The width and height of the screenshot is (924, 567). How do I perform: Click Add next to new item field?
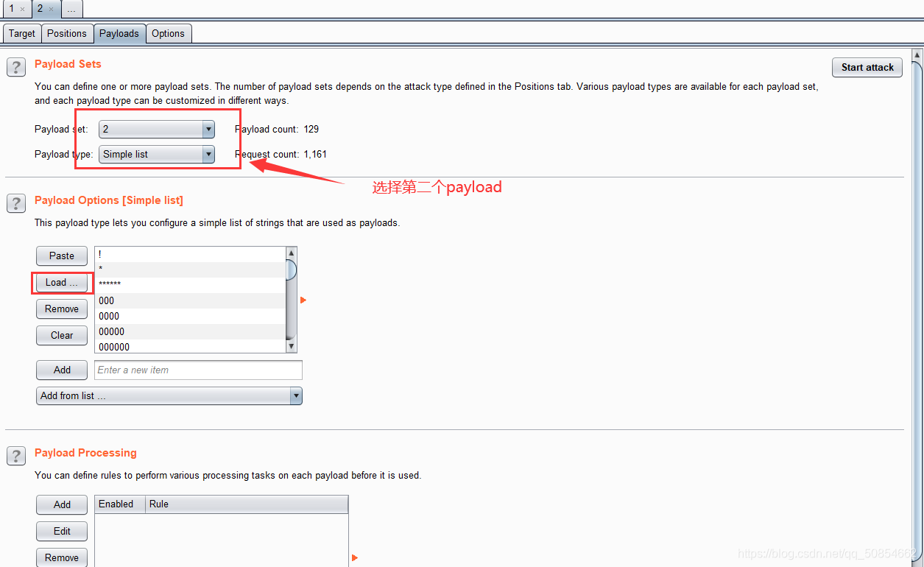coord(62,370)
